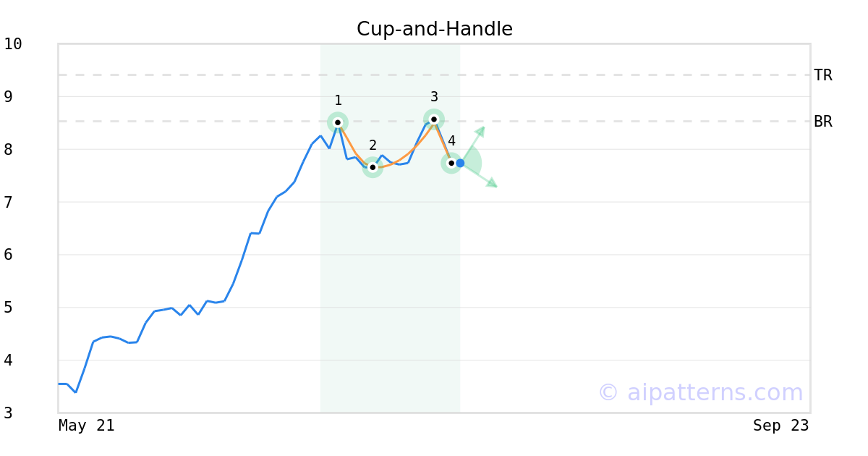Screen dimensions: 868x456
Task: Click the y-axis label 10
Action: click(x=13, y=44)
